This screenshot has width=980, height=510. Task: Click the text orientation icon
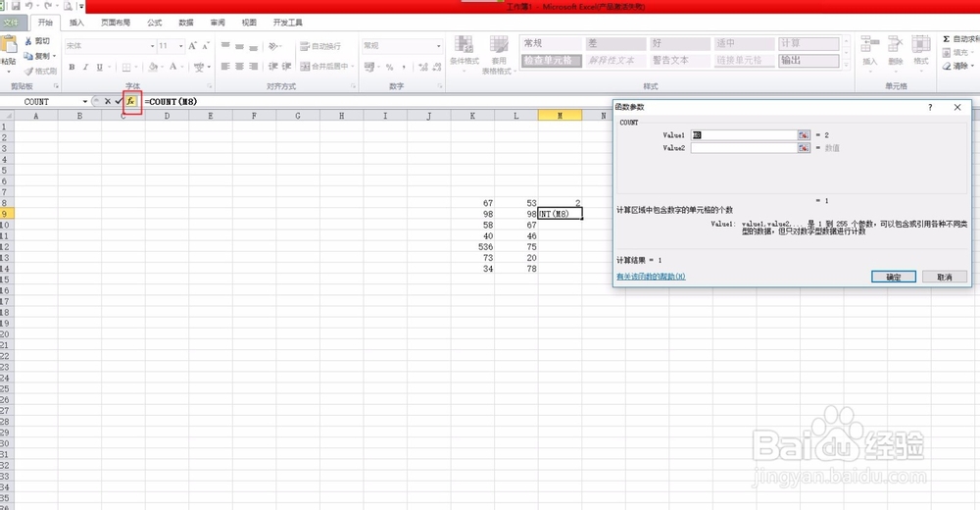(x=273, y=46)
